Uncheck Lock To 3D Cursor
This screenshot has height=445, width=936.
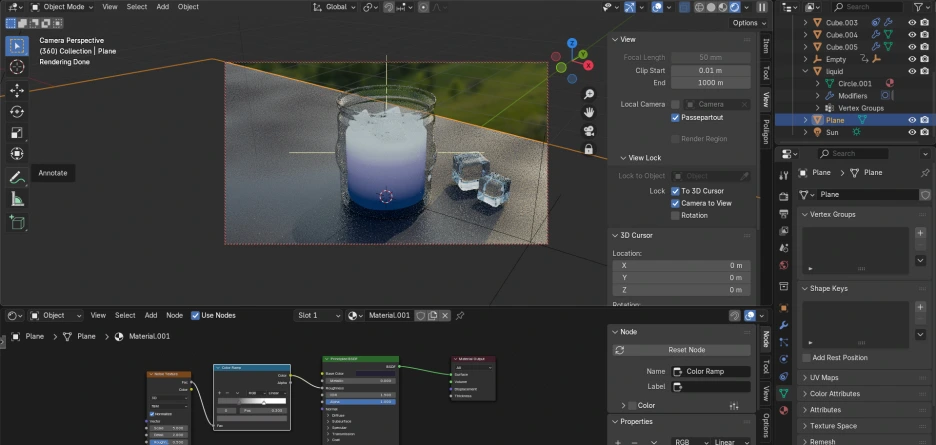[x=676, y=190]
